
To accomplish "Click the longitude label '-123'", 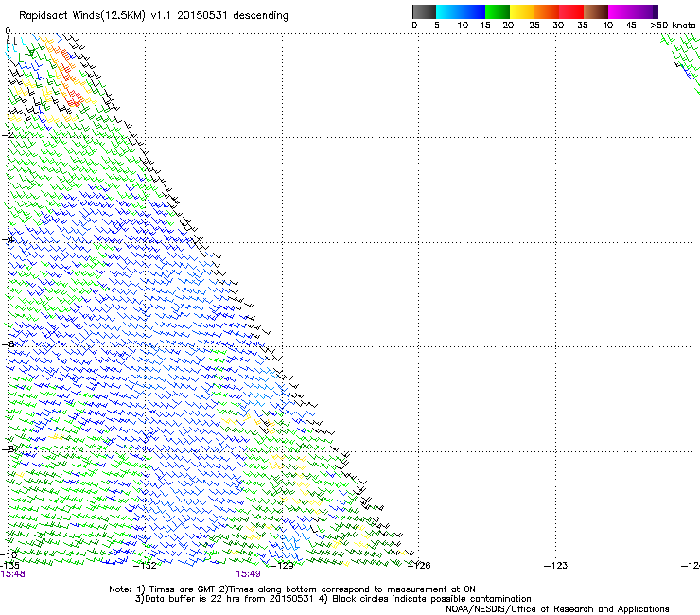I will tap(556, 566).
